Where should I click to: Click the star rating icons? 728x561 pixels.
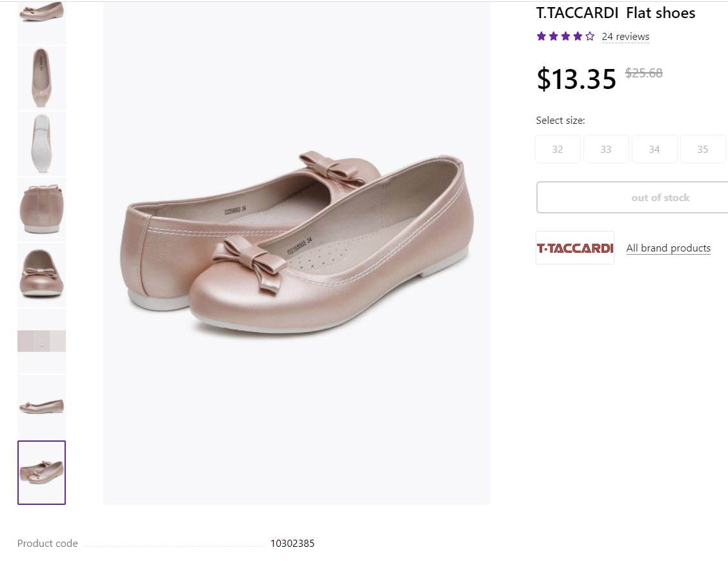(565, 37)
